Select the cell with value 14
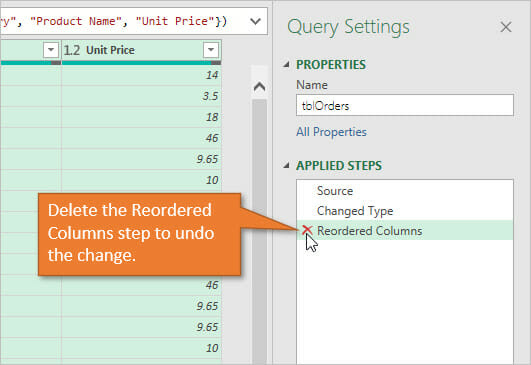The image size is (531, 365). 141,75
